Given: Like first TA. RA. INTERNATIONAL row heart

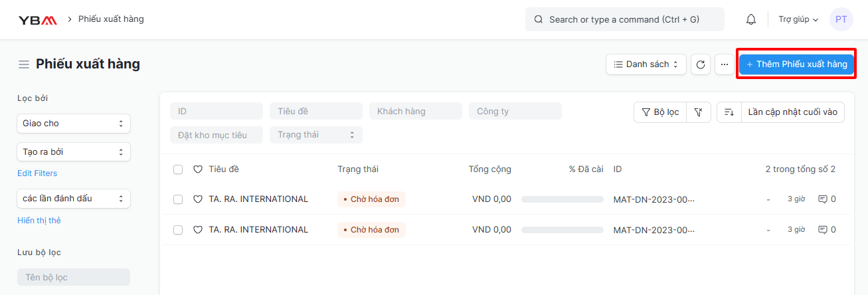Looking at the screenshot, I should pyautogui.click(x=197, y=199).
